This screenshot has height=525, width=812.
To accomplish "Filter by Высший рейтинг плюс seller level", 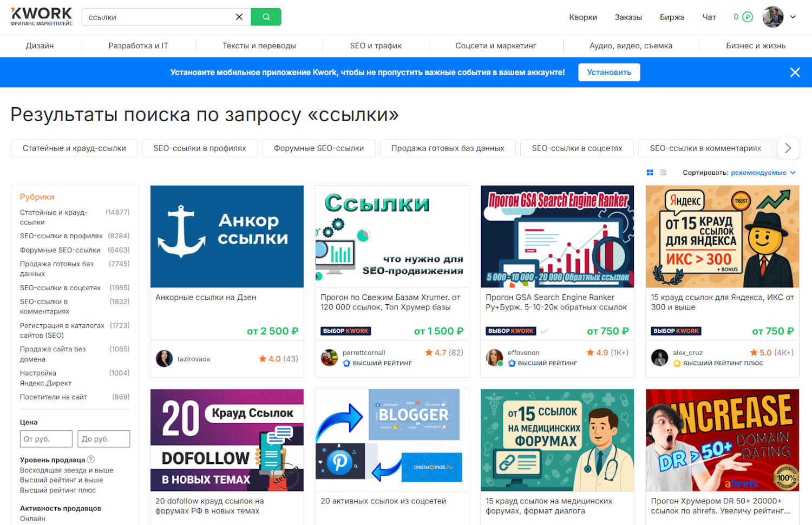I will pos(58,490).
